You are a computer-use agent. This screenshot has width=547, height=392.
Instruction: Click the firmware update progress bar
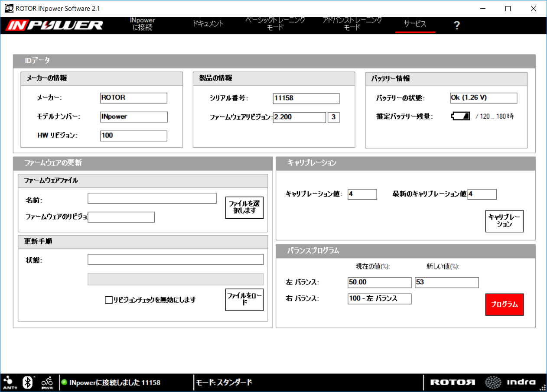tap(176, 279)
